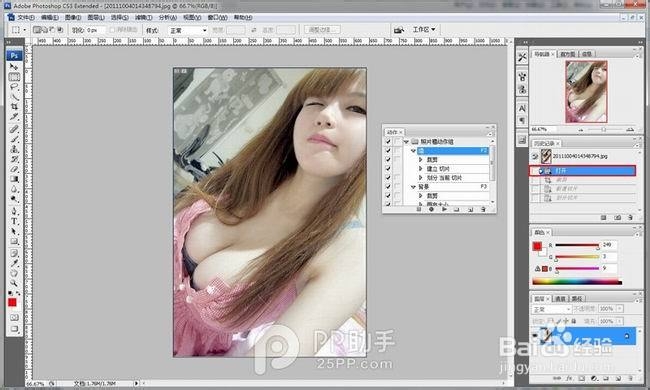
Task: Toggle Quick Mask mode in toolbox
Action: click(14, 317)
